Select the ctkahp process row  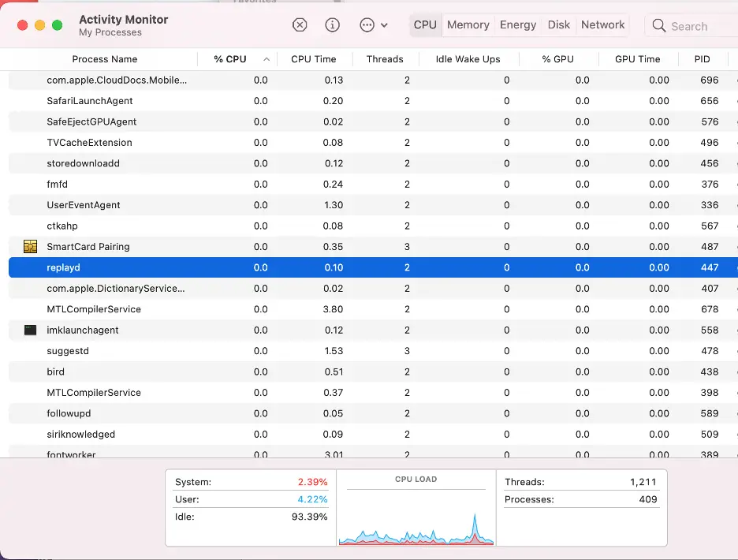coord(373,226)
